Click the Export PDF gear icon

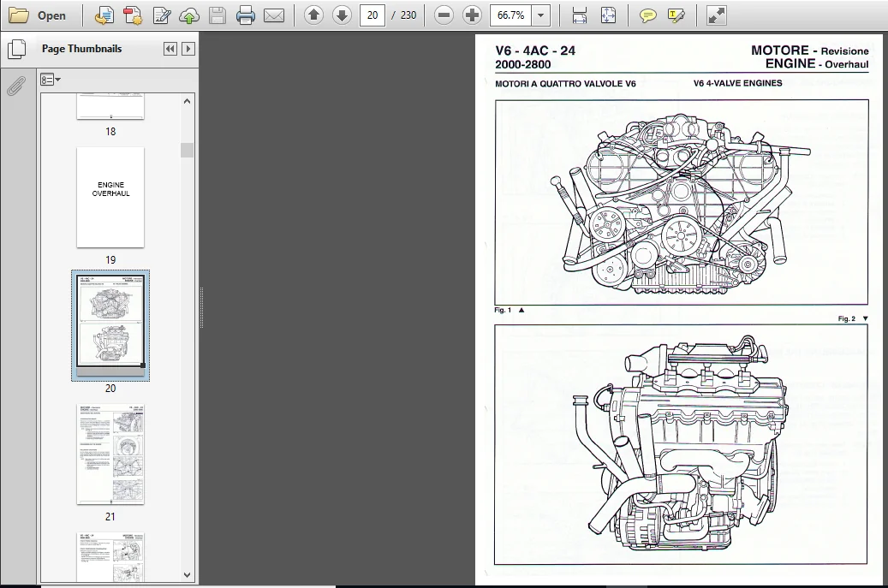(133, 15)
